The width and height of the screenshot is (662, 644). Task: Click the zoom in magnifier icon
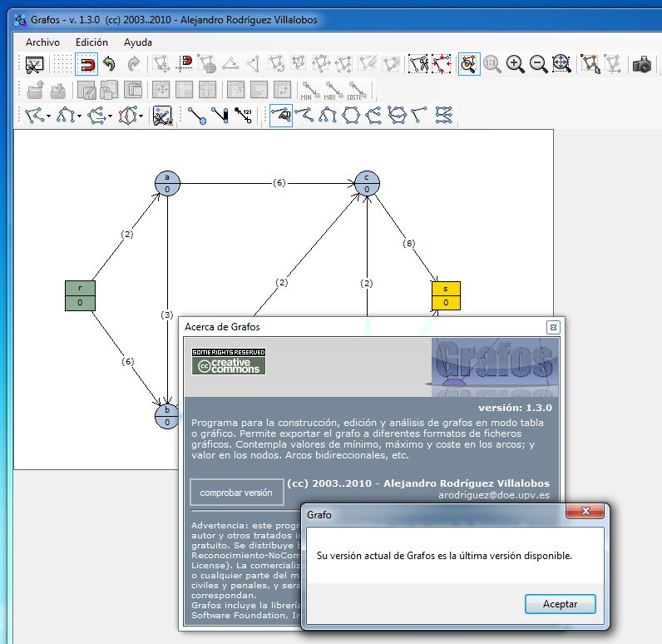[x=516, y=64]
